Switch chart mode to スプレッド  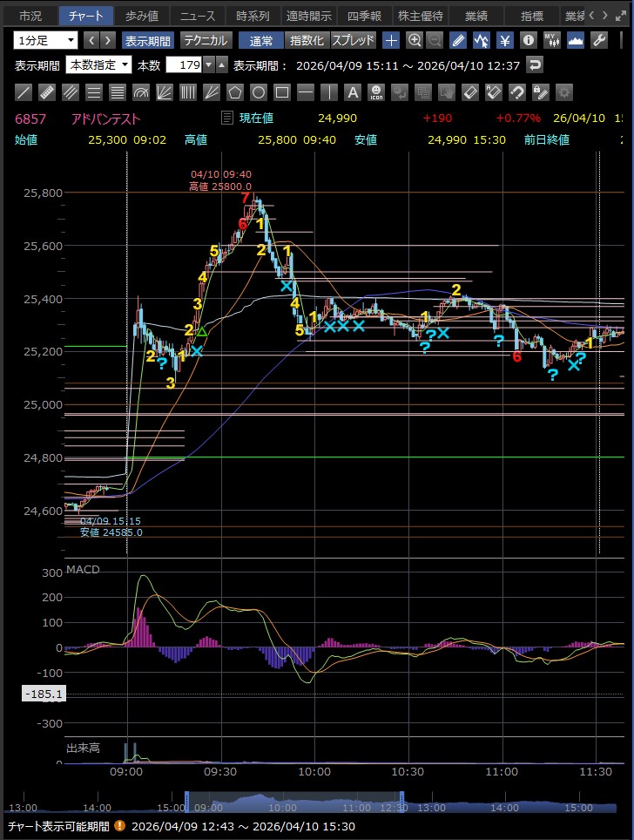353,40
